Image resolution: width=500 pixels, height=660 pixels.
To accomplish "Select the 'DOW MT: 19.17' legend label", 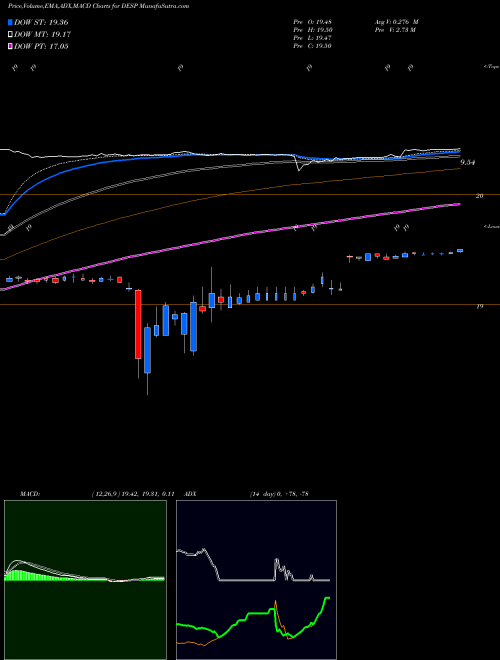I will point(42,35).
